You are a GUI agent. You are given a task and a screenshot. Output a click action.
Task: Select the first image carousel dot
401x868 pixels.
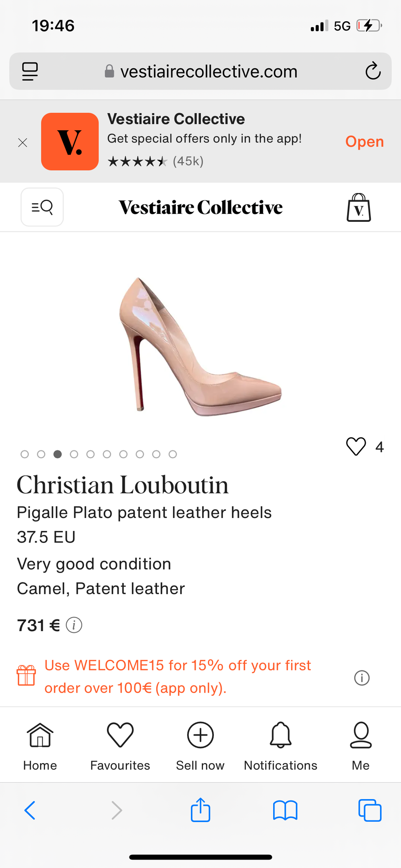click(x=25, y=454)
